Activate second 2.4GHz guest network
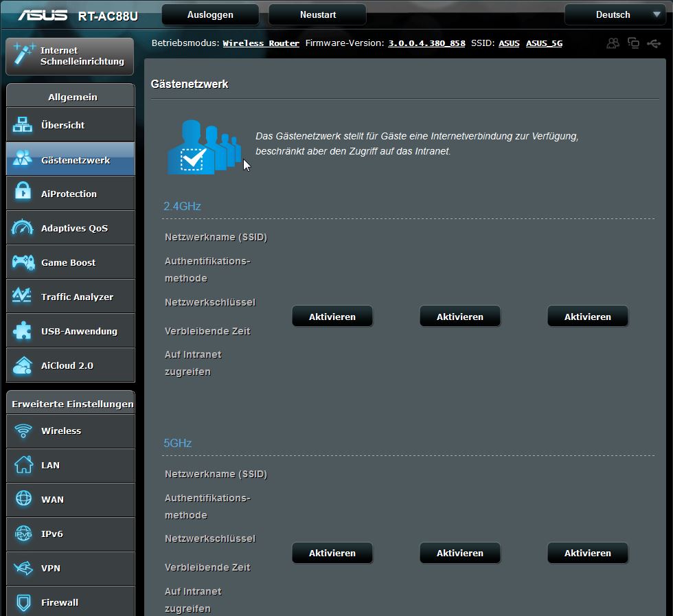This screenshot has width=673, height=616. coord(459,317)
